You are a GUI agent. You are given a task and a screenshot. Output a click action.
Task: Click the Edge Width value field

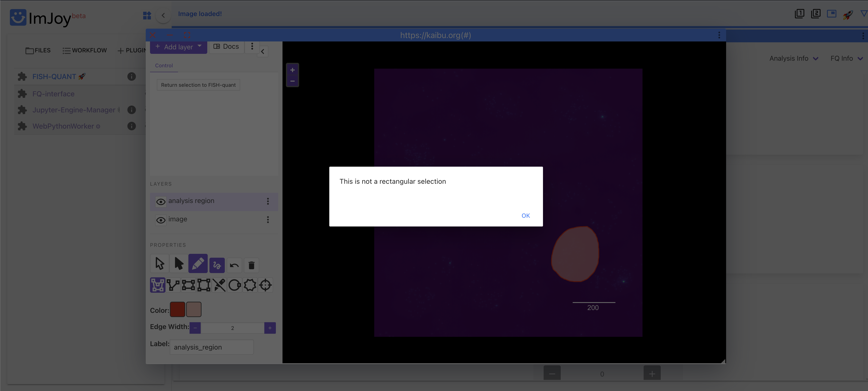232,328
